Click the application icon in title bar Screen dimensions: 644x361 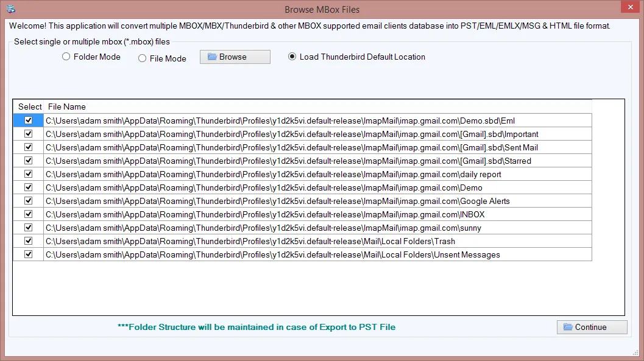[x=11, y=9]
